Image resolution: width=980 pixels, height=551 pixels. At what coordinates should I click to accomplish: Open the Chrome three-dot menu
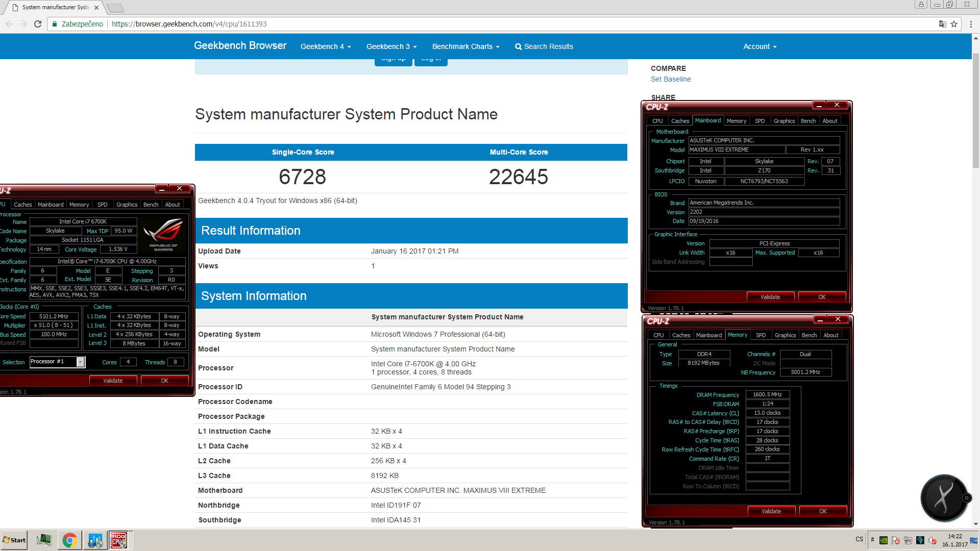(971, 24)
